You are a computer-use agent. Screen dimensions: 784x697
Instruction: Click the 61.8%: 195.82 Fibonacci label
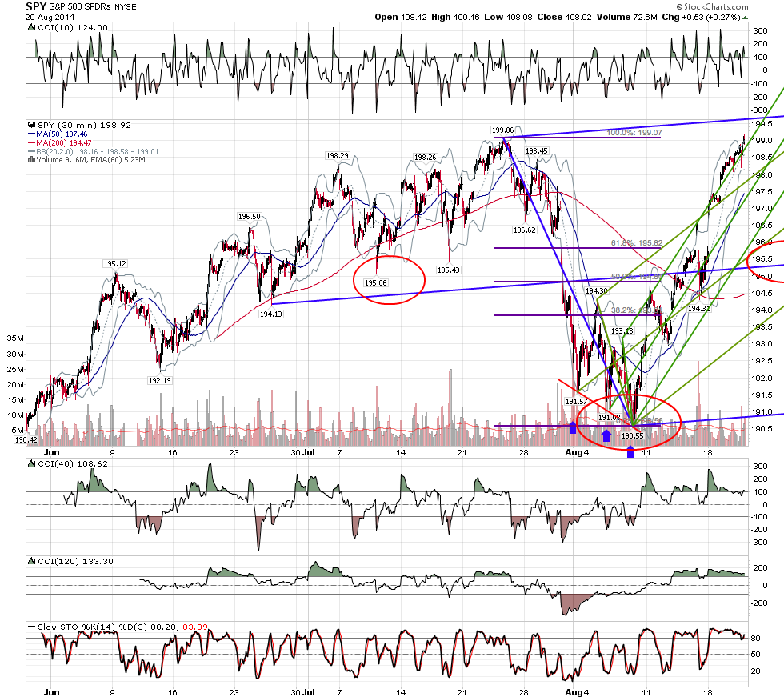coord(637,243)
